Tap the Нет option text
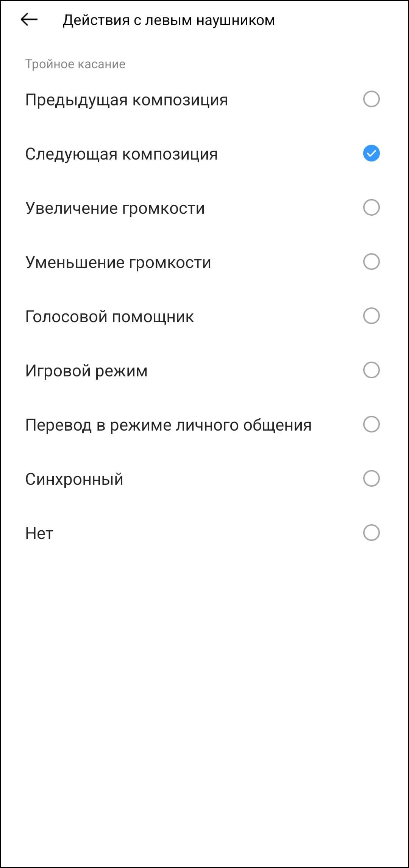The image size is (409, 868). click(39, 534)
